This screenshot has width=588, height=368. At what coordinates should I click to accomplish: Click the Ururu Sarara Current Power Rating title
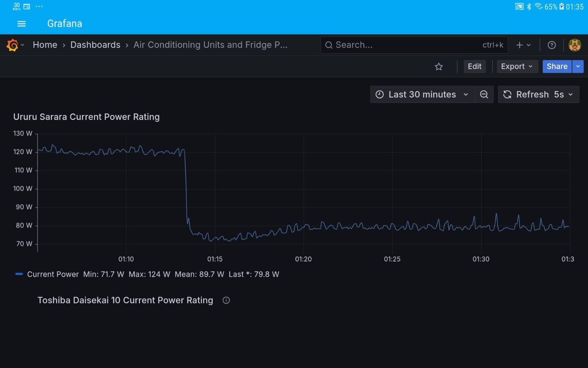tap(86, 117)
